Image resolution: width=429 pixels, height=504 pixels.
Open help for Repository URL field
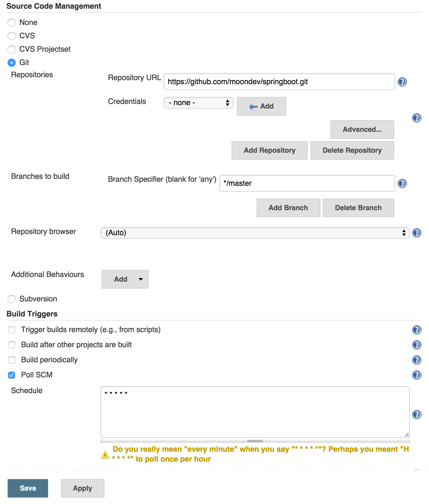click(x=402, y=82)
